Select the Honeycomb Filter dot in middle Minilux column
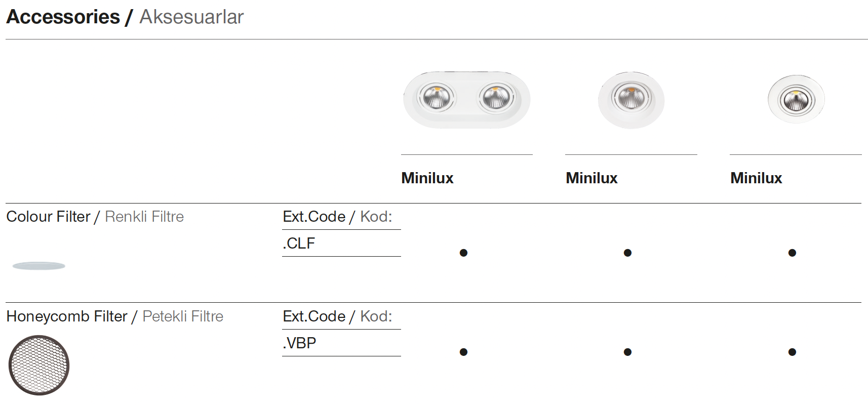The width and height of the screenshot is (868, 405). pyautogui.click(x=627, y=352)
